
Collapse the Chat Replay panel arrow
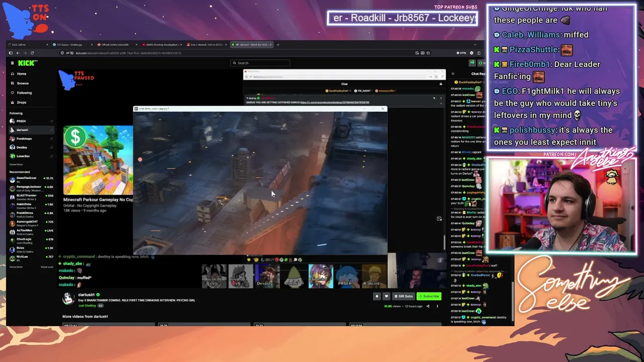[453, 74]
